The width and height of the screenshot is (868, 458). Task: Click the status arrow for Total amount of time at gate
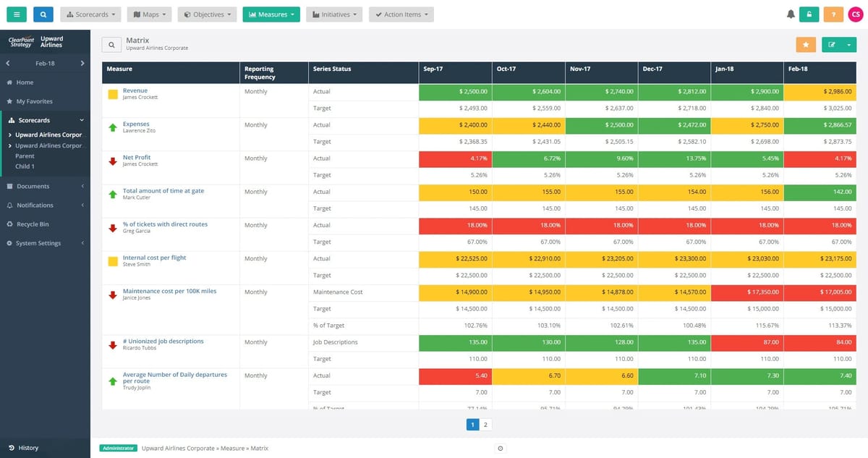(x=113, y=195)
